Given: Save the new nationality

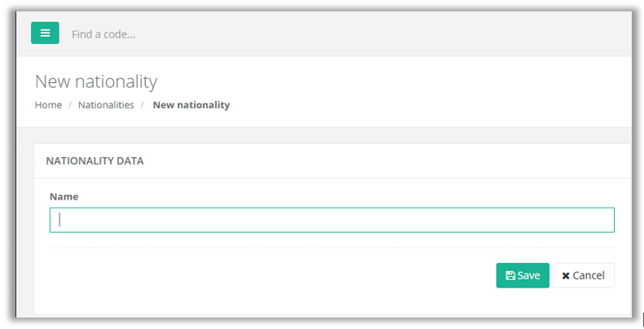Looking at the screenshot, I should point(523,275).
